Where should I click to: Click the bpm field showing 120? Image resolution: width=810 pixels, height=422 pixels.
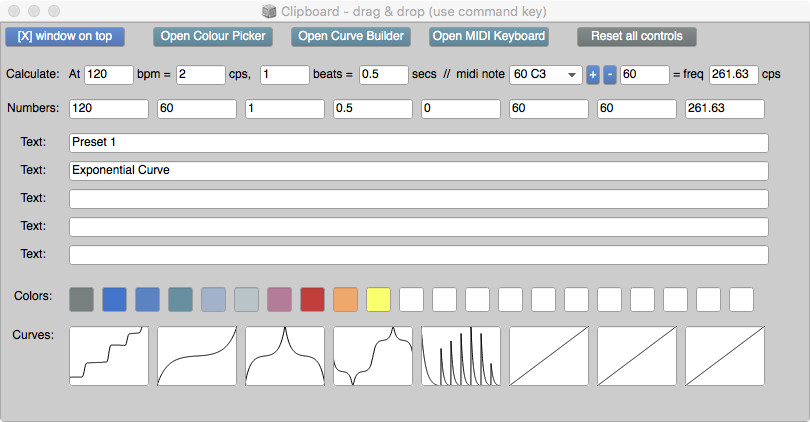pyautogui.click(x=109, y=75)
